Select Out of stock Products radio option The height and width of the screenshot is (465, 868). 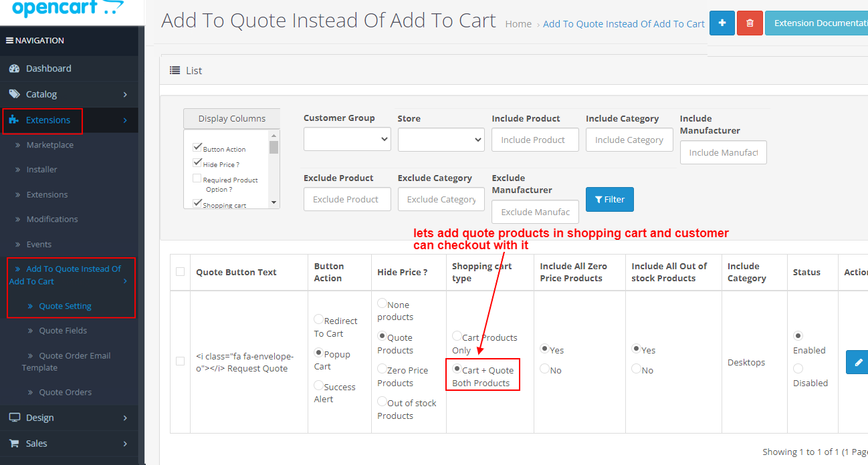coord(382,402)
